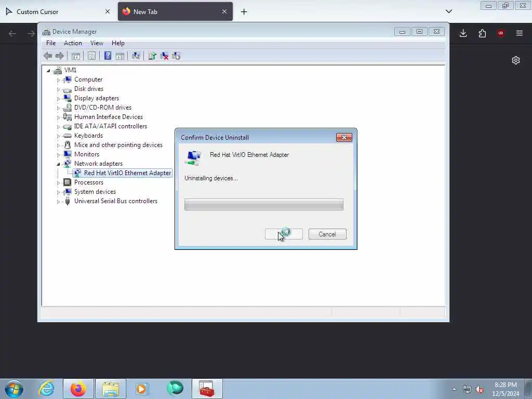Click the blue Help question mark icon

(x=108, y=56)
